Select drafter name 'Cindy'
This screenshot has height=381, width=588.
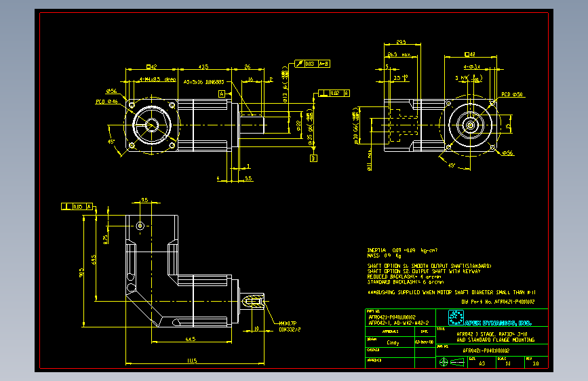393,343
